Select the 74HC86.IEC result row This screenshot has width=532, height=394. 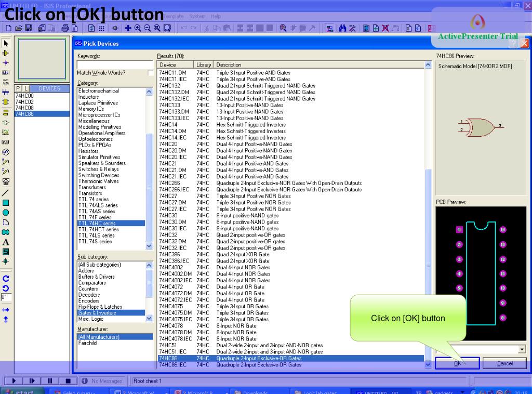(291, 365)
